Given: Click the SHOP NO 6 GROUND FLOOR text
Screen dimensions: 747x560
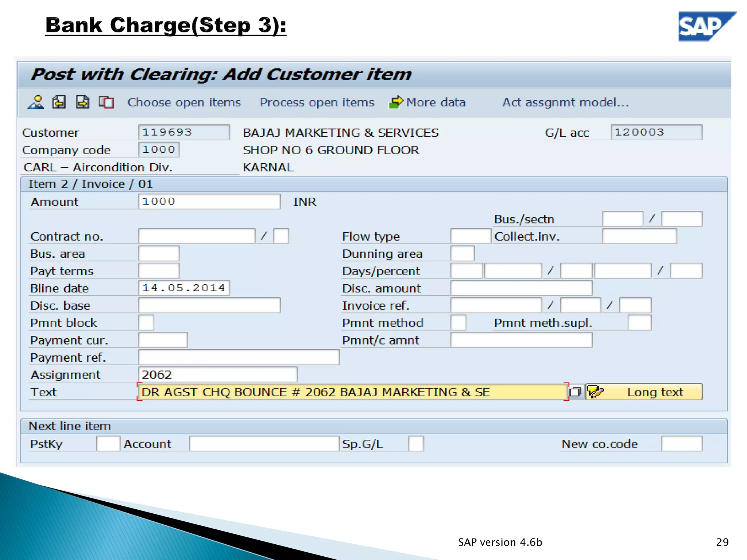Looking at the screenshot, I should (x=331, y=150).
